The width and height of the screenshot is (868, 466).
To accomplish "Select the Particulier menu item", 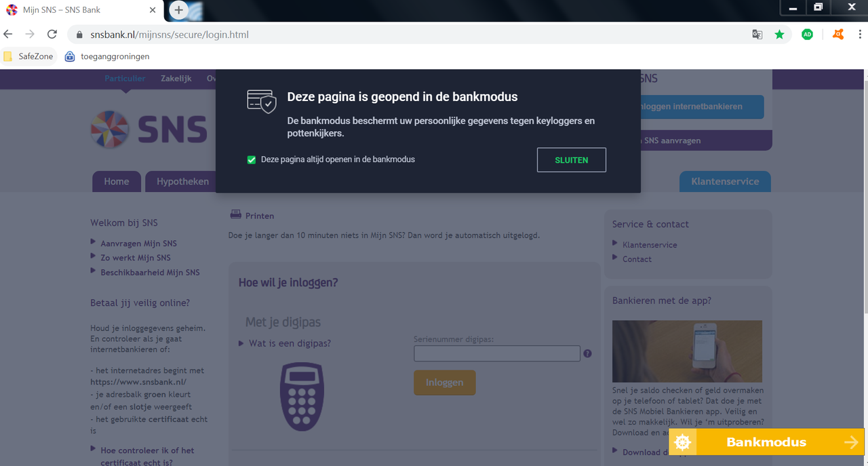I will coord(125,79).
